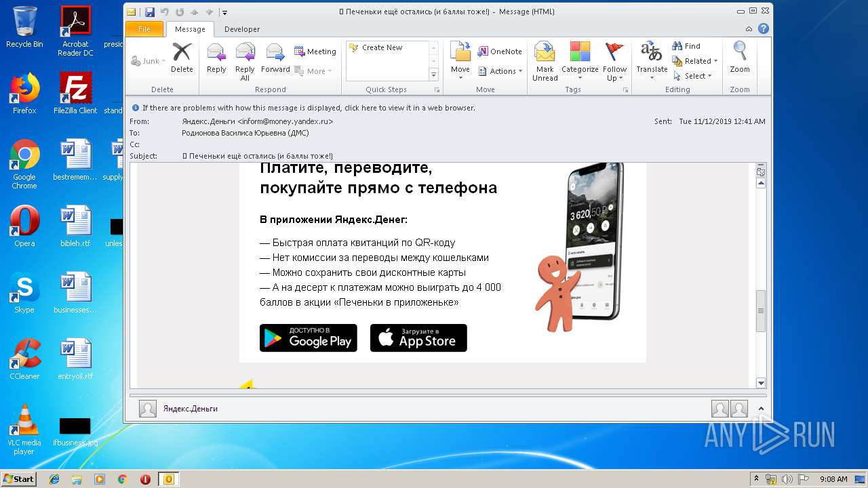
Task: Open the Chrome icon in the taskbar
Action: coord(122,479)
